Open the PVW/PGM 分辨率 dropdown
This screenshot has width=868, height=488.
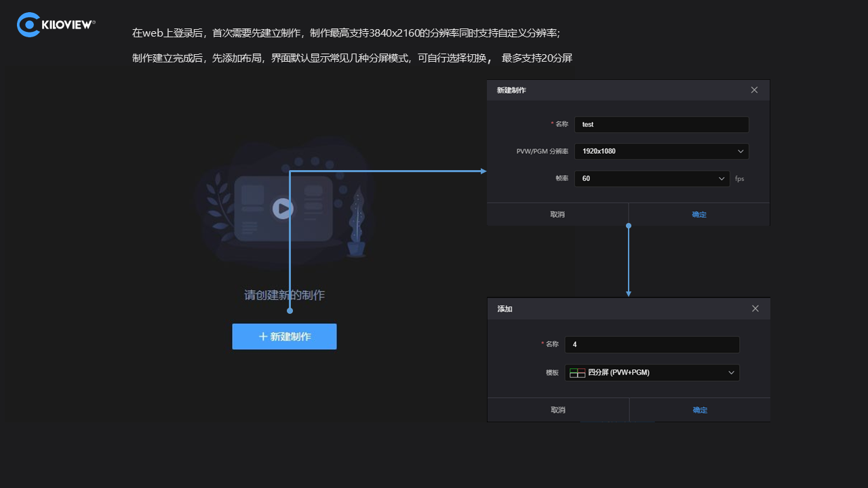point(661,151)
